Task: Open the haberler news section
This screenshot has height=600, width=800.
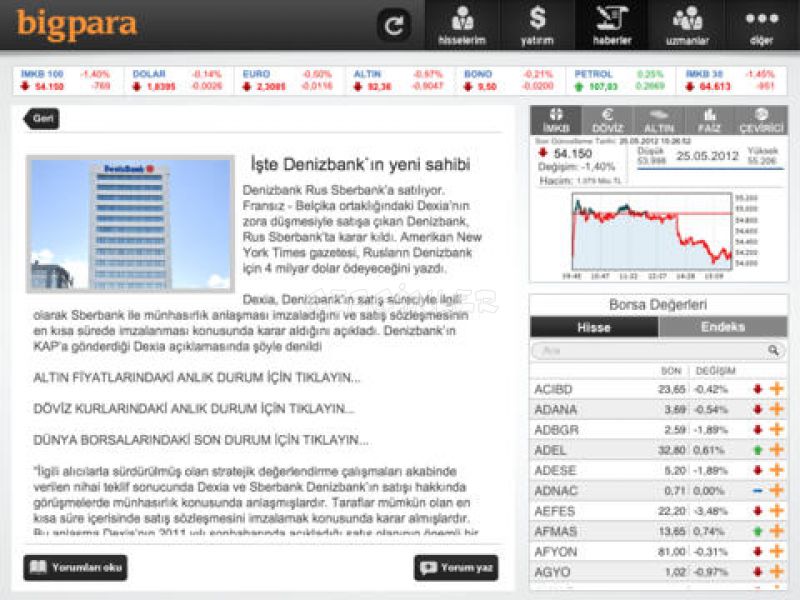Action: coord(612,25)
